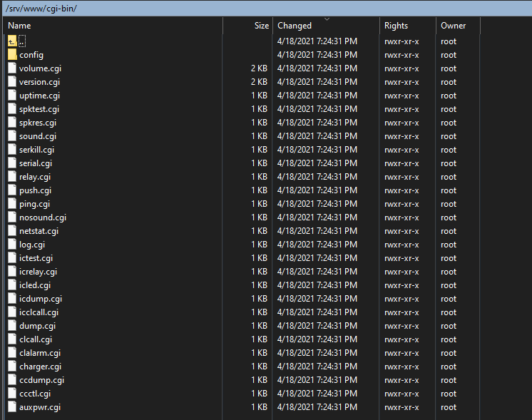The height and width of the screenshot is (420, 532).
Task: Click the rwxr-xr-x rights of config folder
Action: pos(401,55)
